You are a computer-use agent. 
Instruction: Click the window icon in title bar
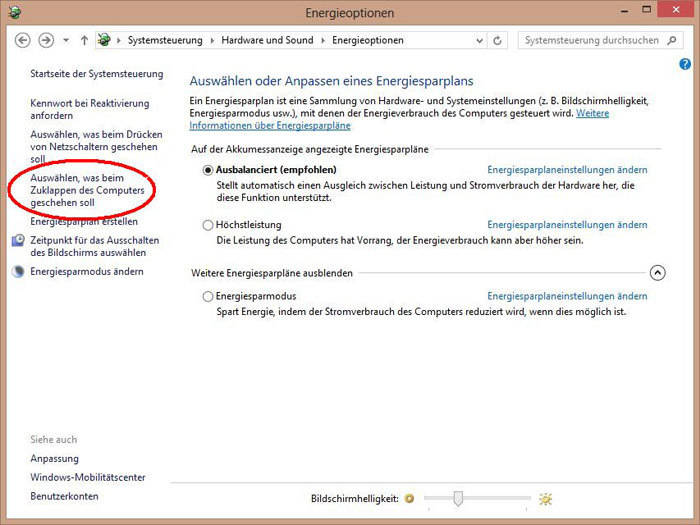[x=14, y=12]
